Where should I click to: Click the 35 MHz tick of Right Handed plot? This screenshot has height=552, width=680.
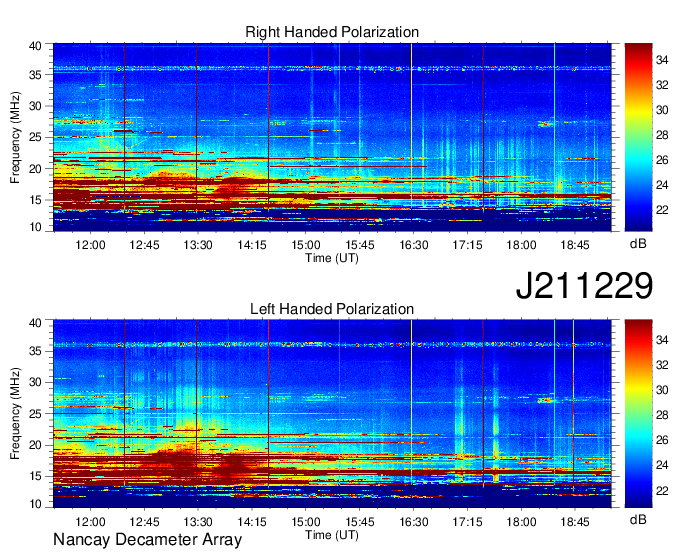pos(35,75)
